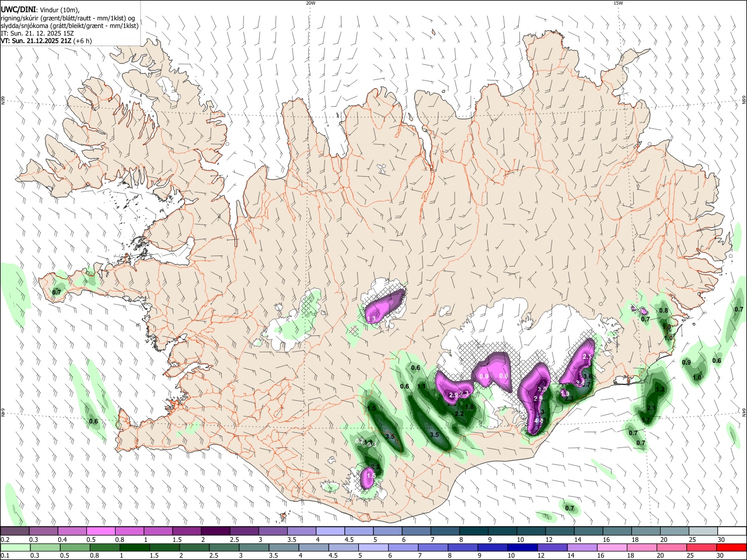
Task: Click the '0.7' value near Snæfellsnes west coast
Action: [57, 292]
